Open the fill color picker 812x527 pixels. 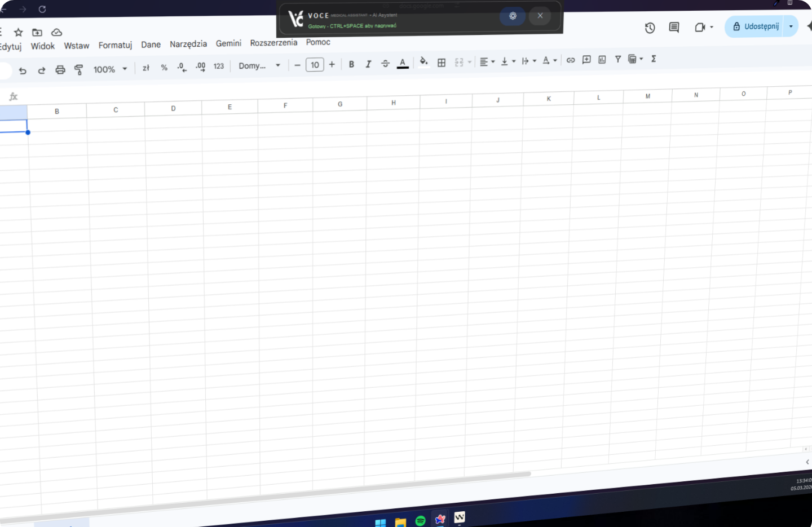[423, 62]
